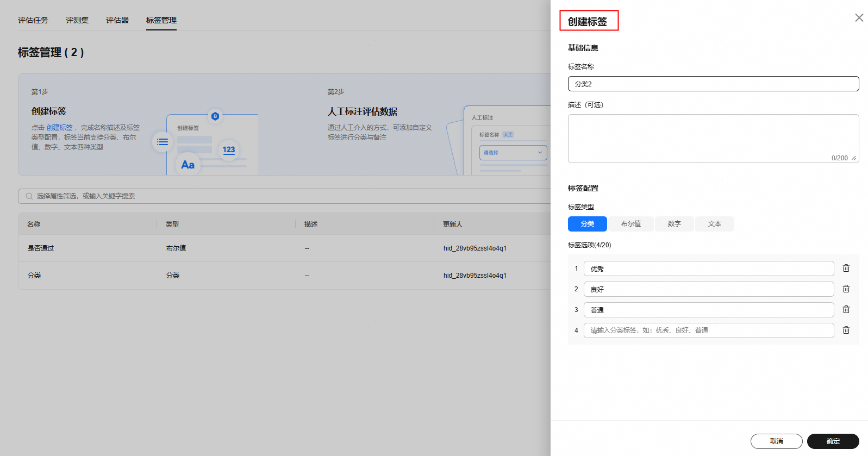Viewport: 868px width, 456px height.
Task: Click the 布尔值 type cell
Action: click(x=176, y=248)
